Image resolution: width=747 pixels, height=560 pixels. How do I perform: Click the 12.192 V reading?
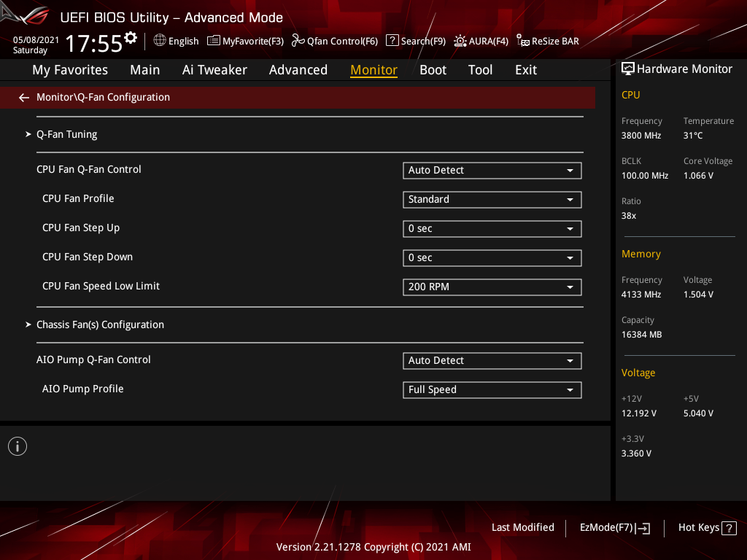(639, 413)
